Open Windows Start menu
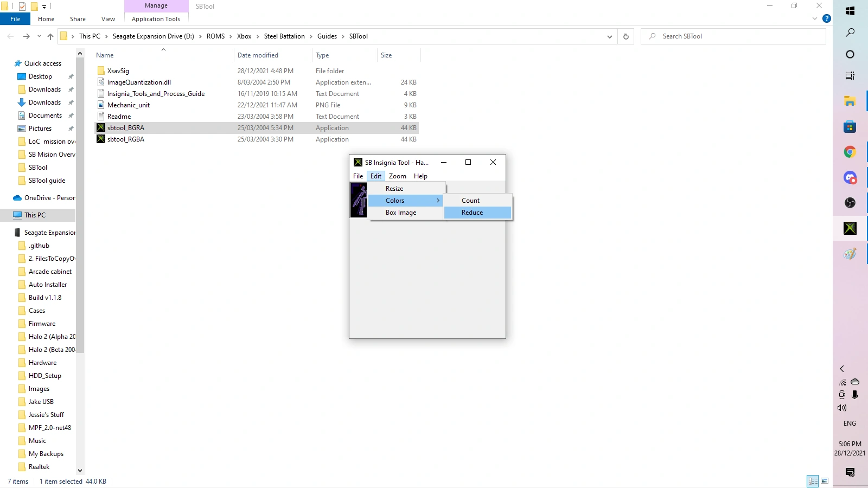Viewport: 868px width, 488px height. pos(850,11)
